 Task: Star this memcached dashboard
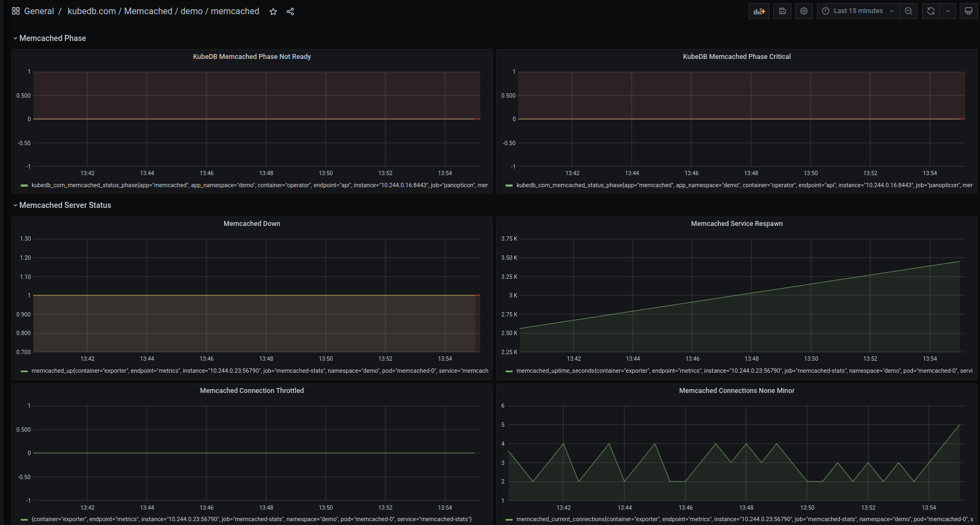tap(273, 11)
